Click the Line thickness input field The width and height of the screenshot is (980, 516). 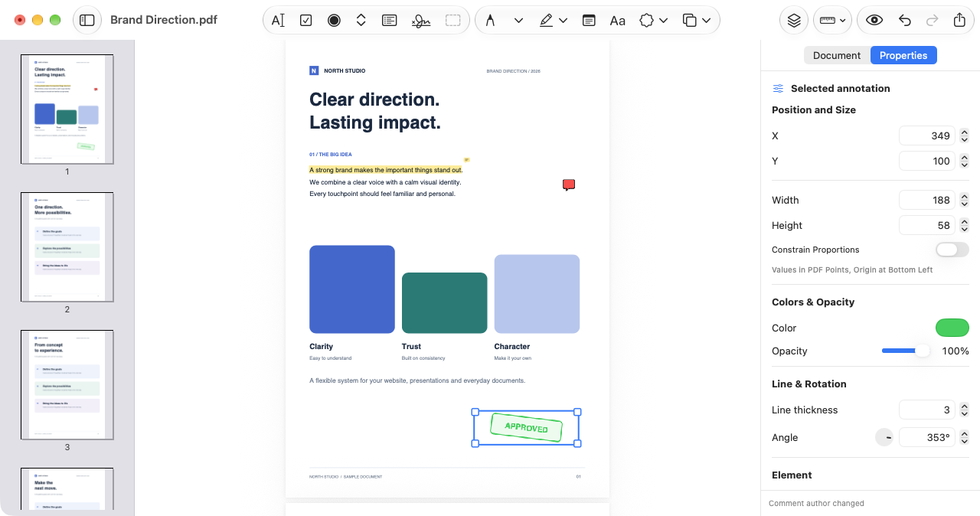click(x=926, y=410)
